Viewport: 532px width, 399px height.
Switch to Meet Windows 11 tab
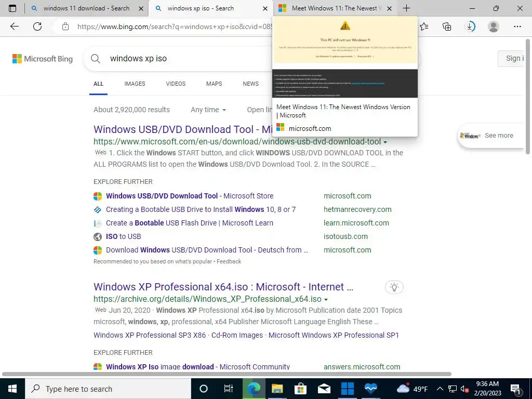[x=335, y=8]
